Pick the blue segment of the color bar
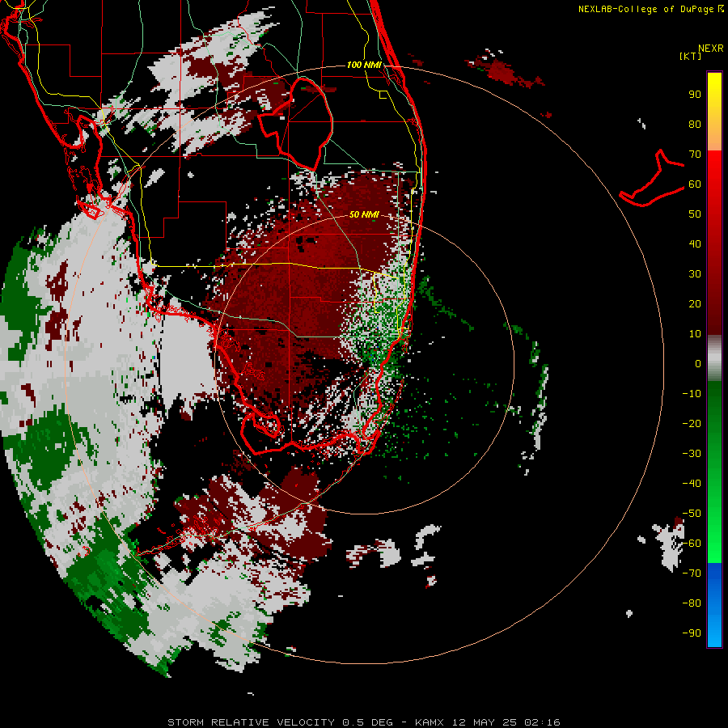728x728 pixels. (x=714, y=604)
